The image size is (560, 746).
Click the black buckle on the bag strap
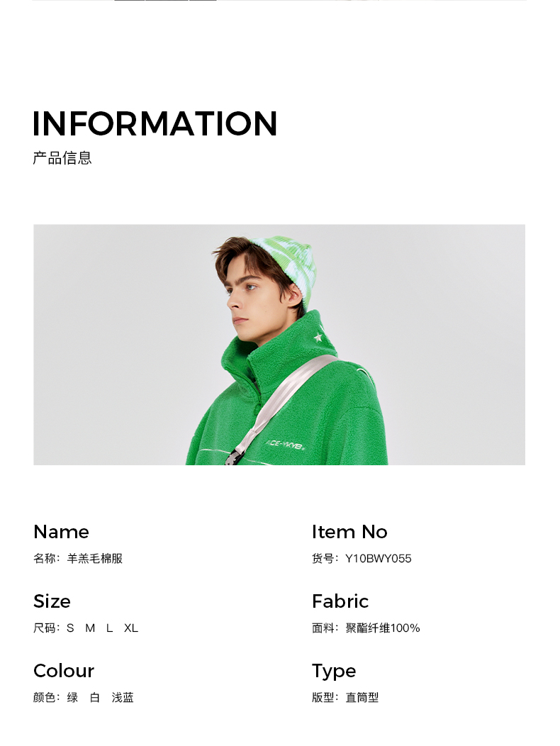point(230,459)
